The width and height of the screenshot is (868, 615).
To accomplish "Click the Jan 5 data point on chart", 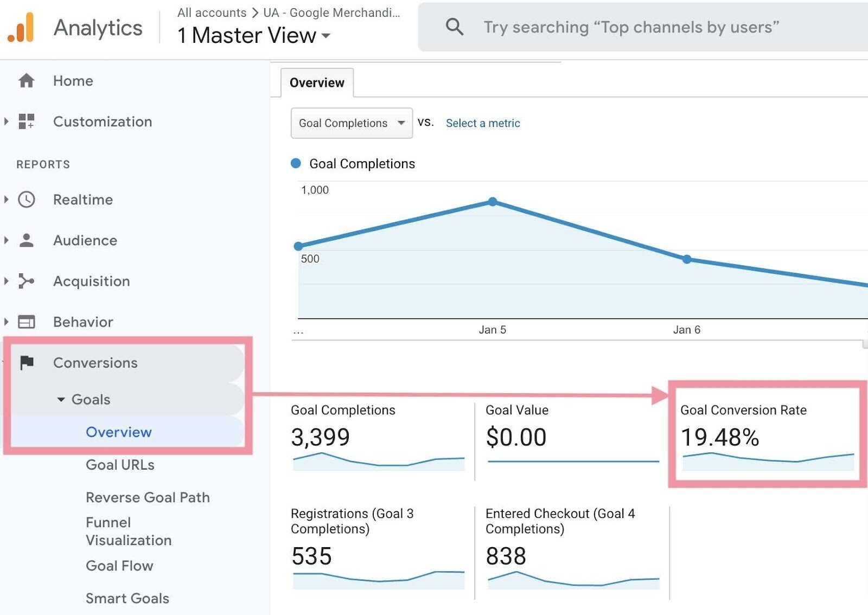I will coord(493,202).
